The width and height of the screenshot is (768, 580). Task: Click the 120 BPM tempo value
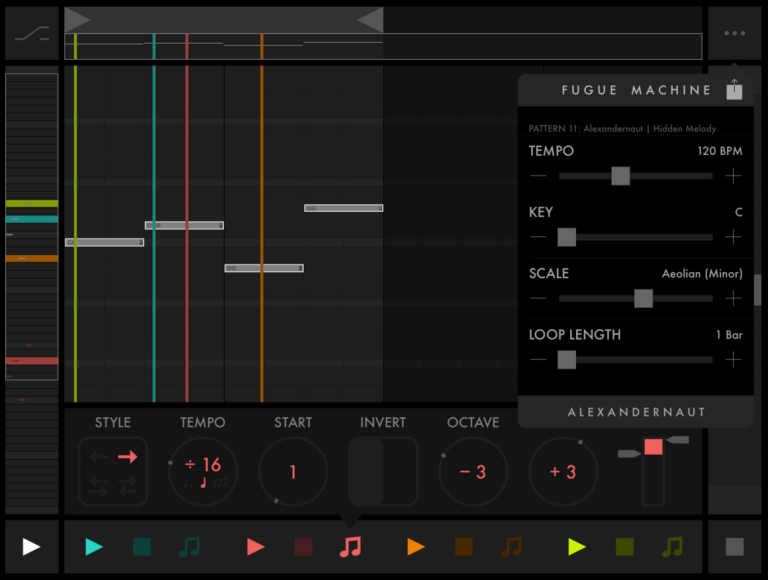click(720, 151)
